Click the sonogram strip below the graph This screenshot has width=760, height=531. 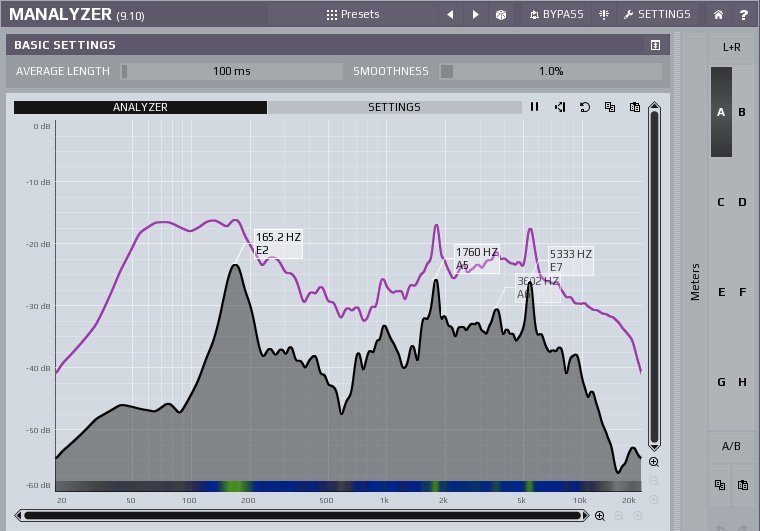pos(348,486)
